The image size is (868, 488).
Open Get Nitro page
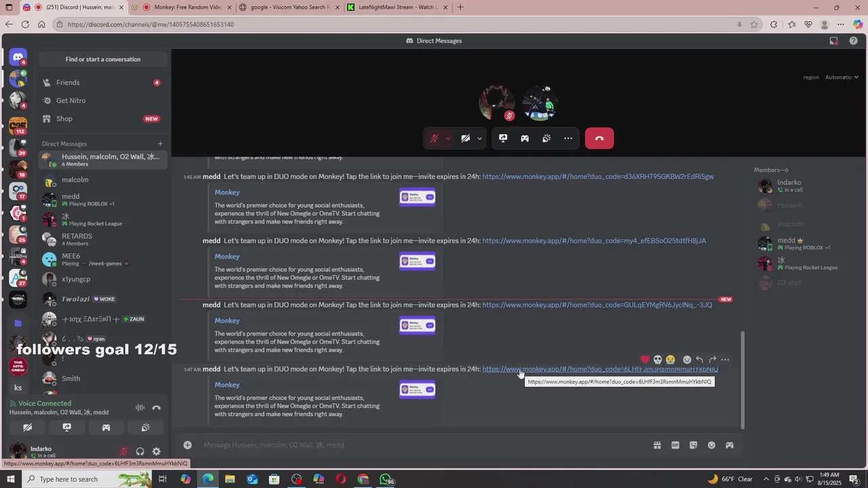click(x=102, y=100)
